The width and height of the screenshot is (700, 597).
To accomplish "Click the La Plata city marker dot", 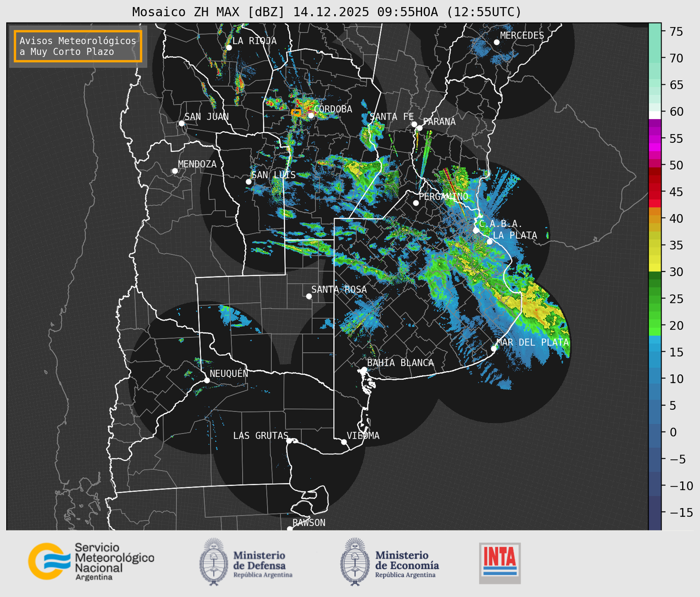I will tap(490, 242).
